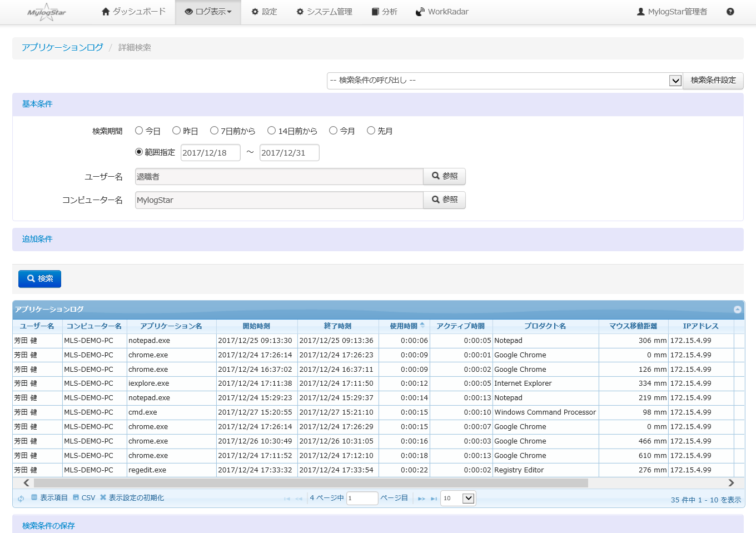This screenshot has height=533, width=756.
Task: Go to the next results page
Action: click(421, 499)
